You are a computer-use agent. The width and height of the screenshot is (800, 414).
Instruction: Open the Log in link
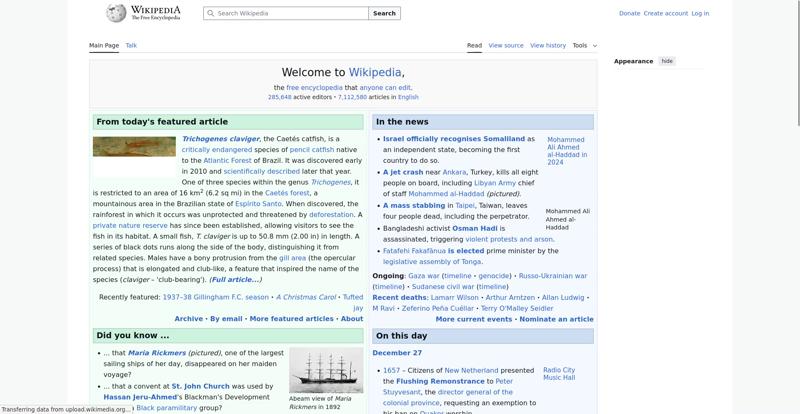coord(700,14)
